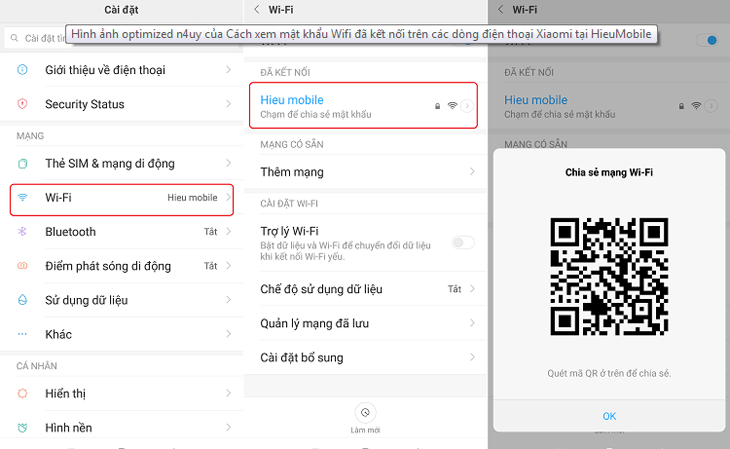
Task: Tap Chế độ sử dụng dữ liệu text
Action: [x=321, y=289]
